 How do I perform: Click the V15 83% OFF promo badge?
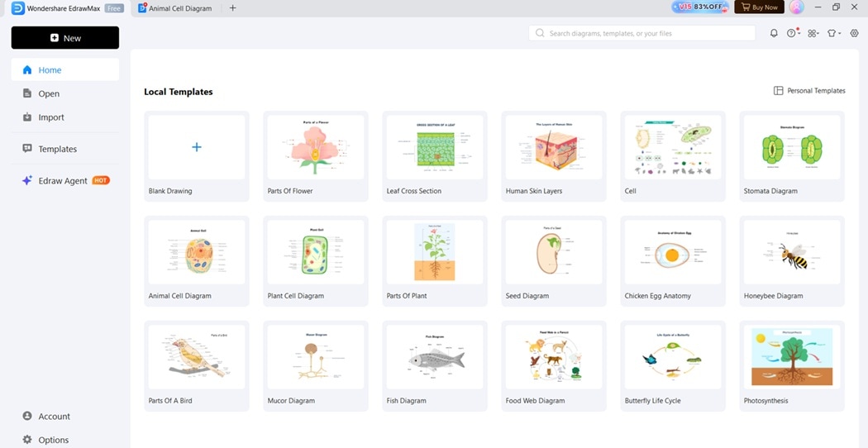699,7
